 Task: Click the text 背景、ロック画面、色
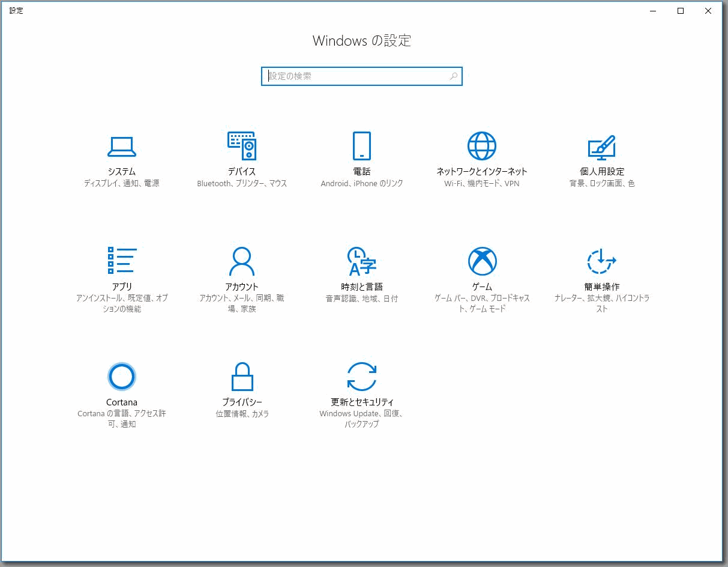[x=602, y=184]
